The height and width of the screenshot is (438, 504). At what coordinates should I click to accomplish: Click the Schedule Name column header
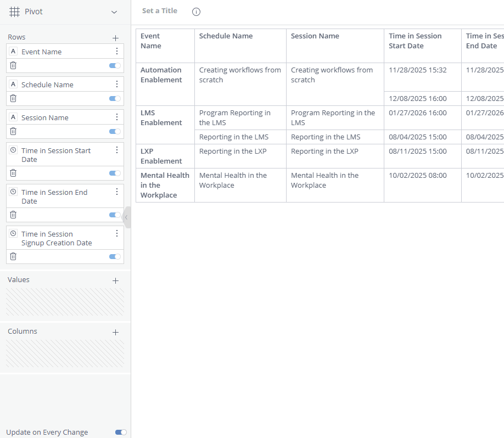click(x=226, y=36)
